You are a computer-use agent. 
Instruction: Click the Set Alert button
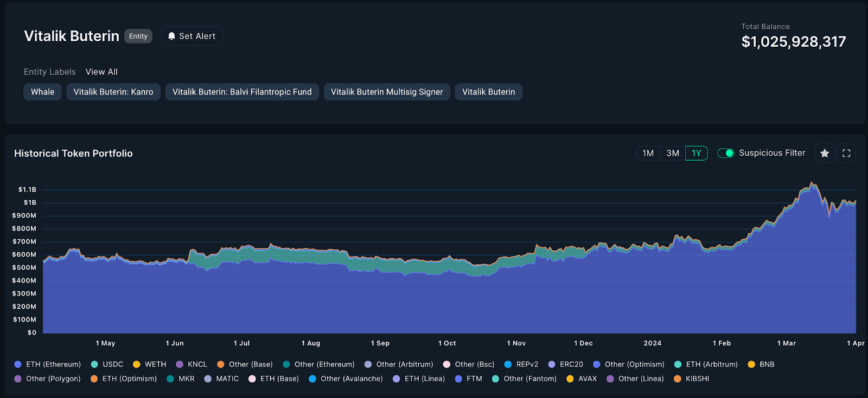[x=193, y=36]
